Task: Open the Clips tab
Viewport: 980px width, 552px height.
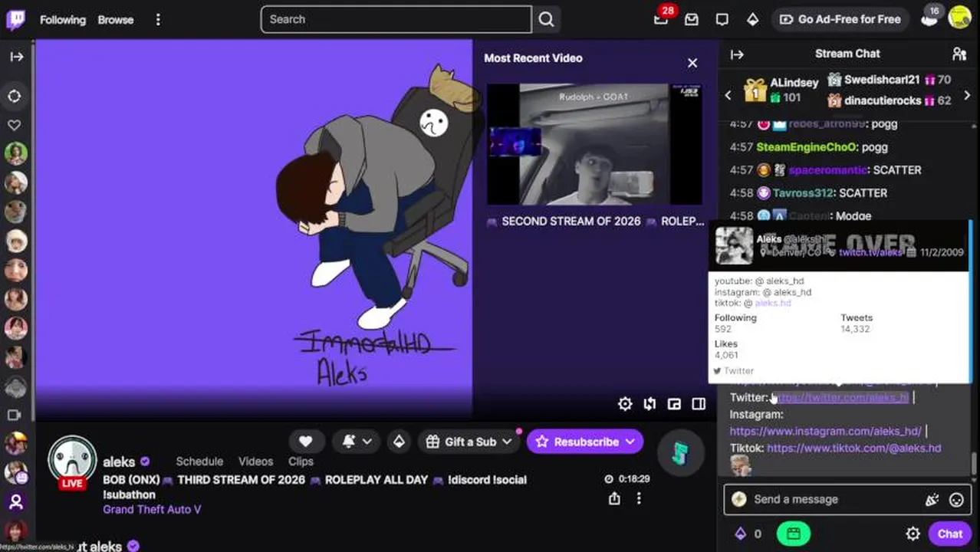Action: point(301,462)
